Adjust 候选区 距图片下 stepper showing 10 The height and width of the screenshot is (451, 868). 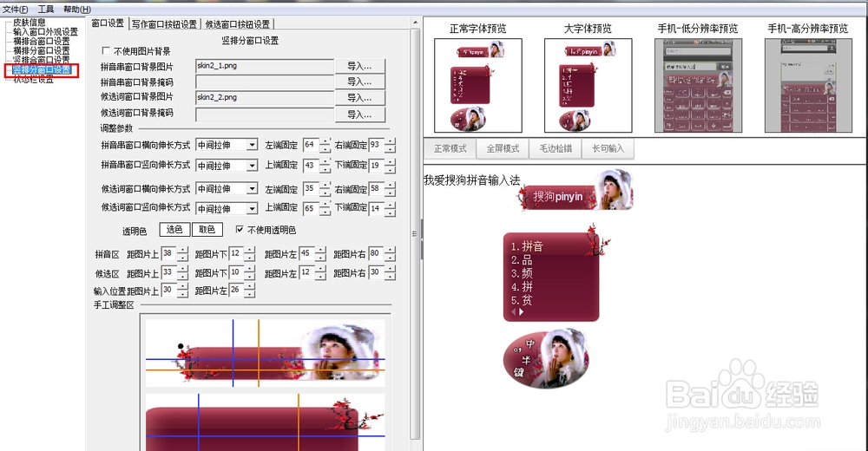(x=250, y=273)
